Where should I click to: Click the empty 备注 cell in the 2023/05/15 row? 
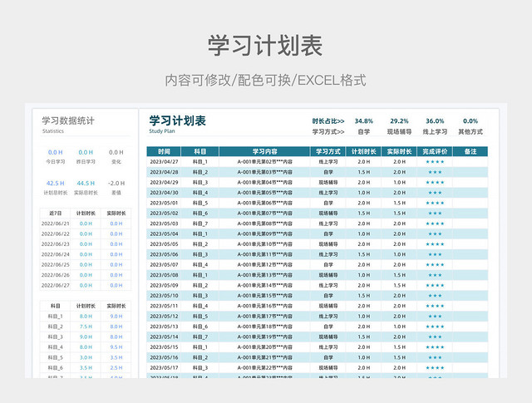coord(470,347)
